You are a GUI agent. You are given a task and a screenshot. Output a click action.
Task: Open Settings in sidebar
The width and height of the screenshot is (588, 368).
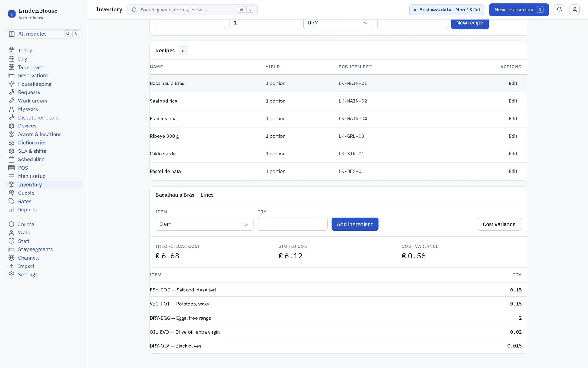tap(44, 275)
